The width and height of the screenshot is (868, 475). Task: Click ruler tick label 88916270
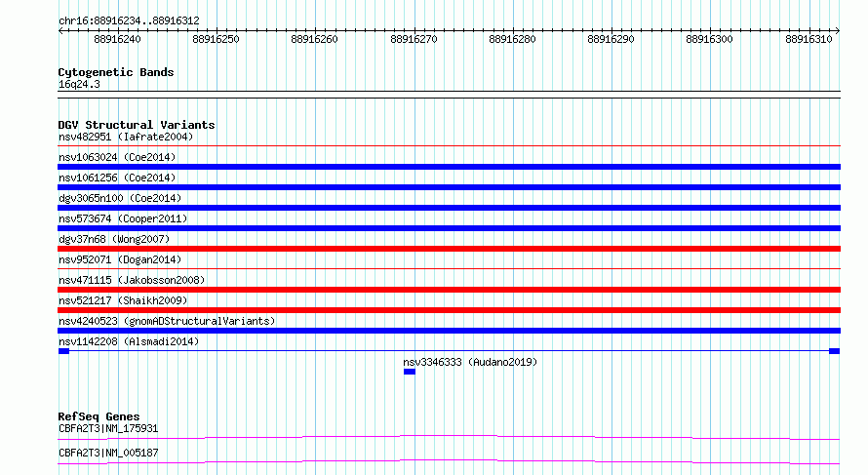[x=414, y=39]
